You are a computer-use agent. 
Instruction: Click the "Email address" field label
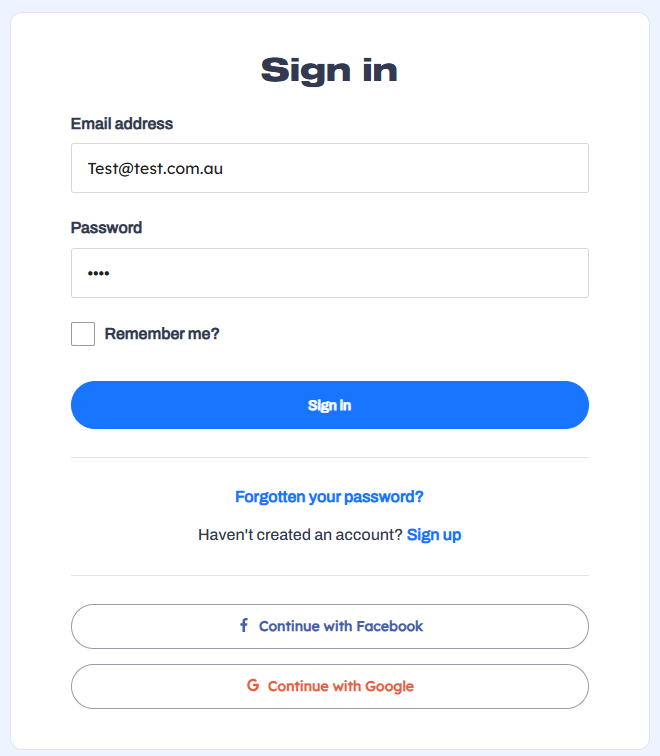[122, 124]
